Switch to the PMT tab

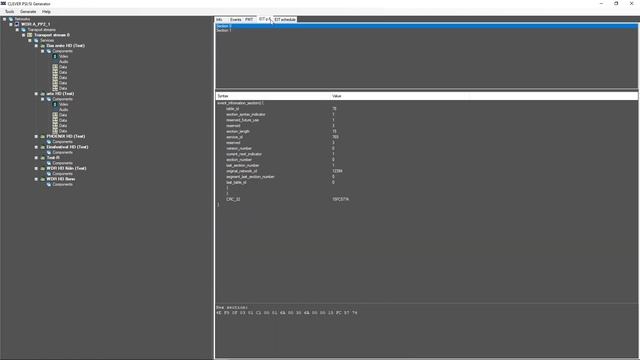(249, 20)
